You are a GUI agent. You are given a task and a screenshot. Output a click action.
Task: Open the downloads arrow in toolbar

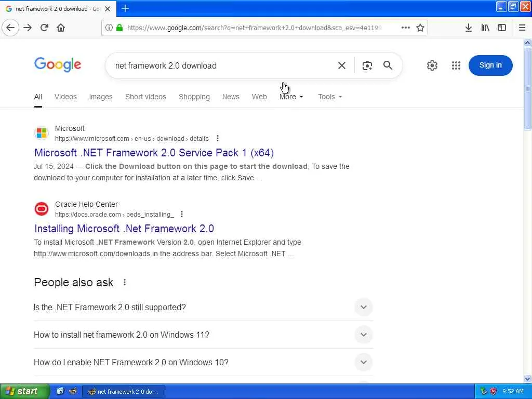click(469, 28)
